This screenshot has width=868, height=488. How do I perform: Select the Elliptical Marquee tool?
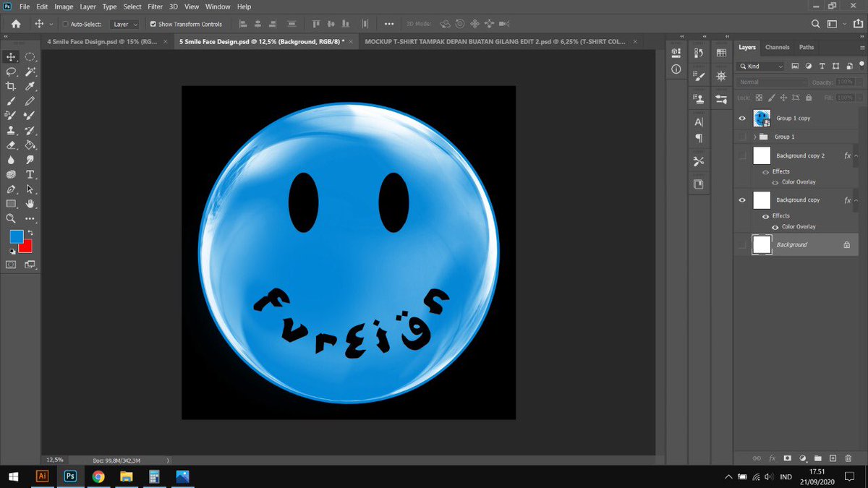click(x=30, y=57)
